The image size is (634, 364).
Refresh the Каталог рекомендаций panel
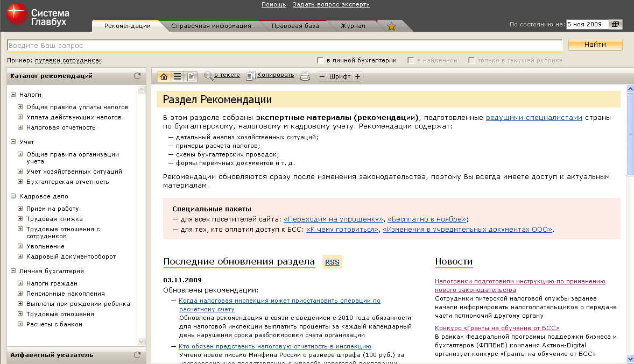[x=137, y=76]
